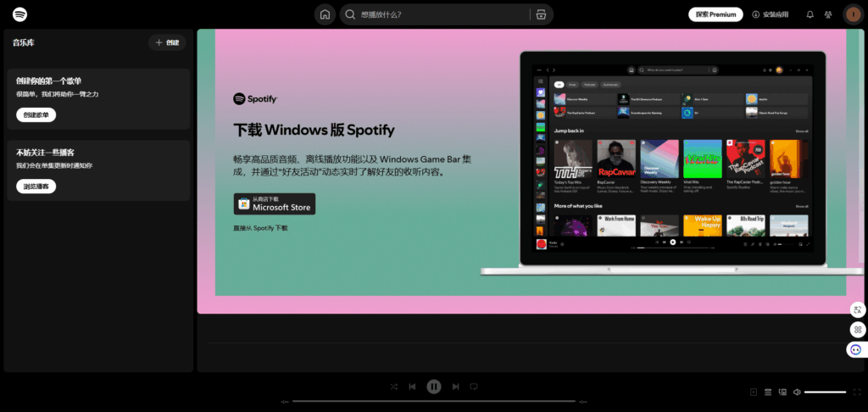Click the '很简单,我们将助你一臂之力' text
Viewport: 868px width, 412px height.
[x=57, y=94]
